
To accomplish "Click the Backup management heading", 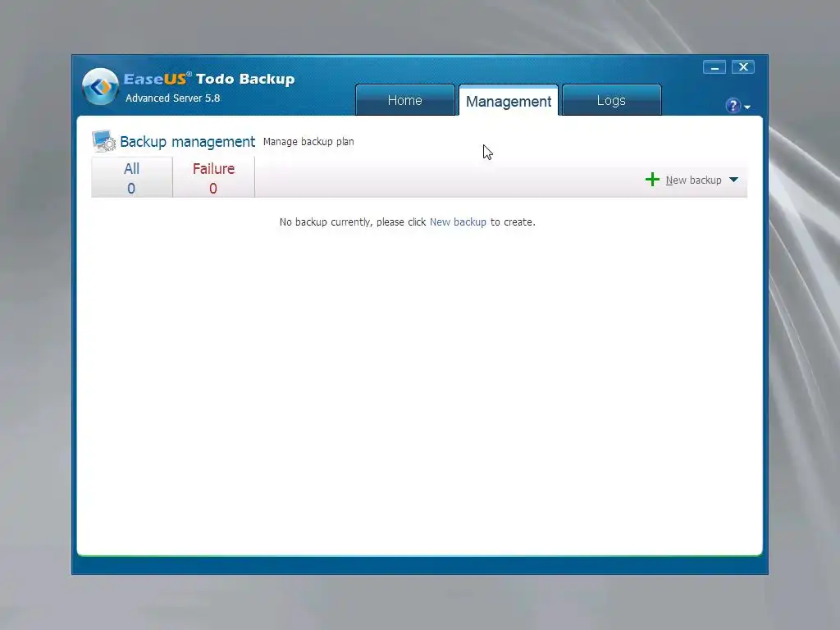I will (x=188, y=141).
